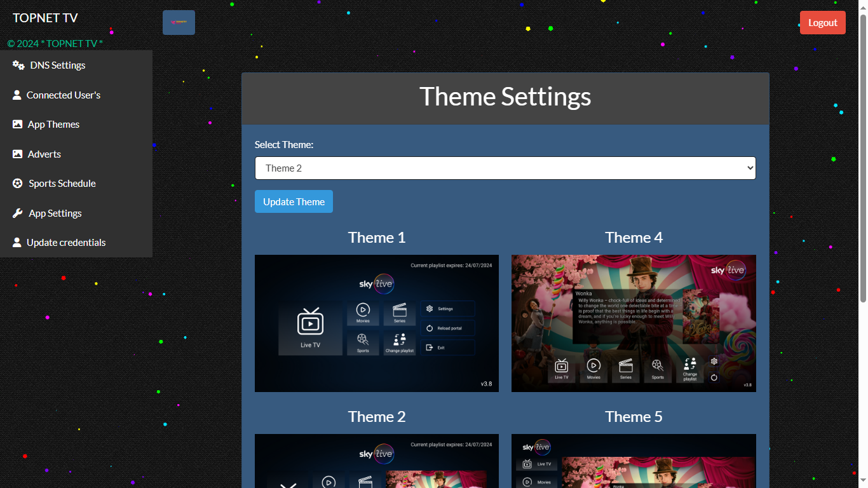This screenshot has height=488, width=868.
Task: Click the 'Theme 5' heading text
Action: [x=634, y=417]
